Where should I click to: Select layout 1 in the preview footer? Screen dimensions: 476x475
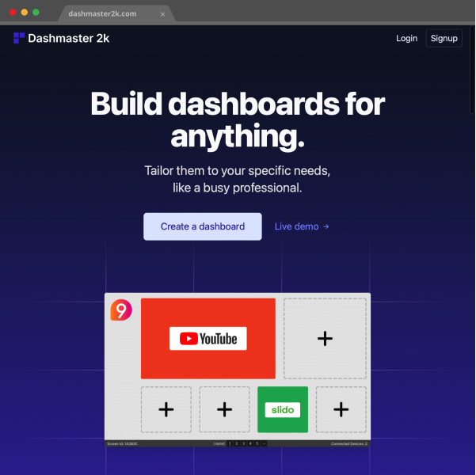(x=230, y=444)
